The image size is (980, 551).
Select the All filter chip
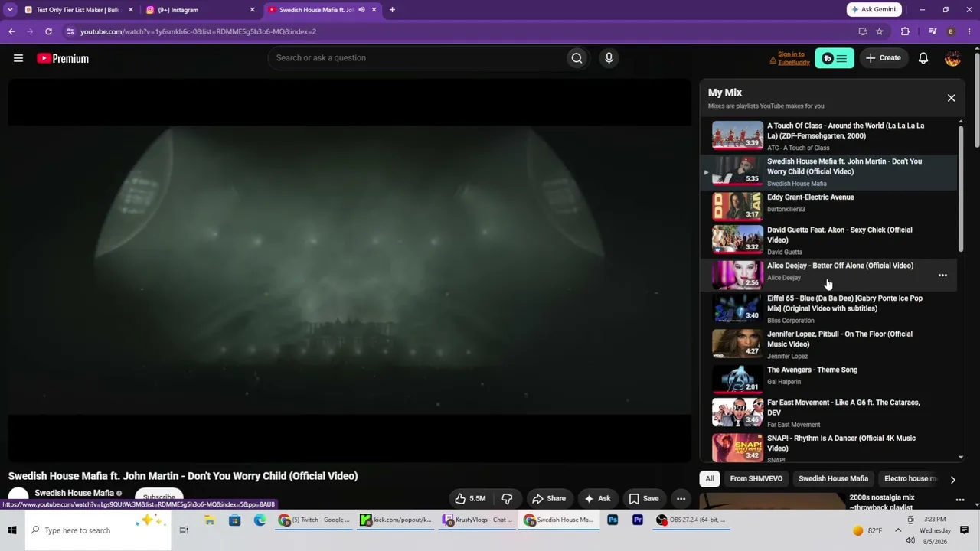pos(710,479)
